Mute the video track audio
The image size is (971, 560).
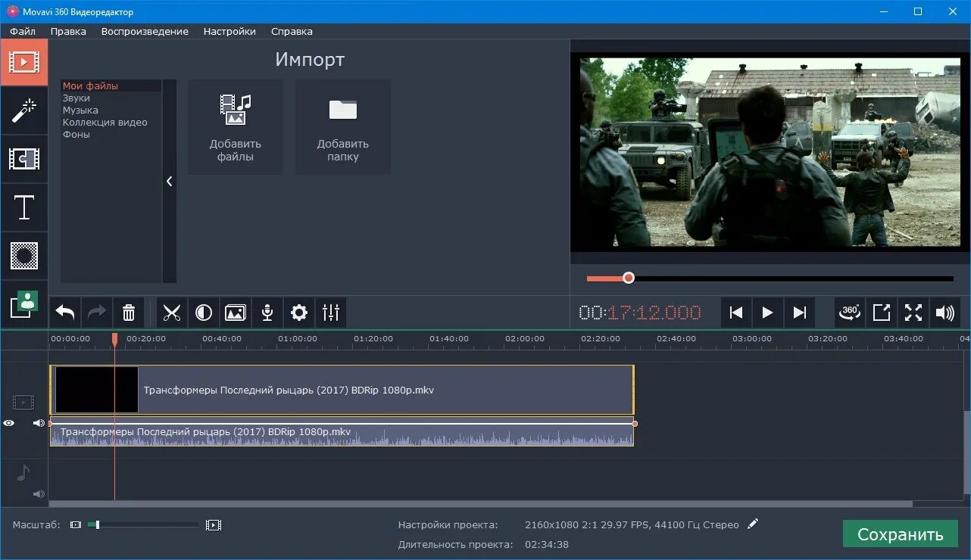point(39,423)
